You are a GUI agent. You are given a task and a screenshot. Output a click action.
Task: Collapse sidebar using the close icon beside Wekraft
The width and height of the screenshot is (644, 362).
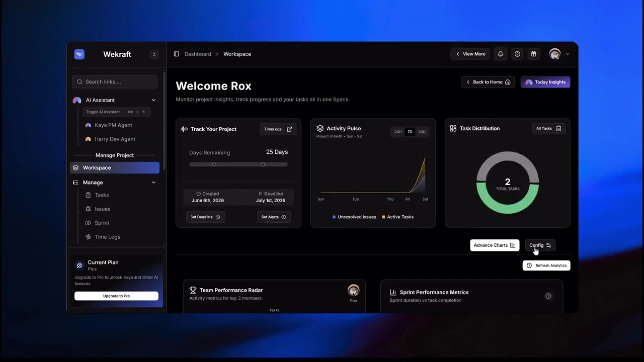[x=154, y=54]
